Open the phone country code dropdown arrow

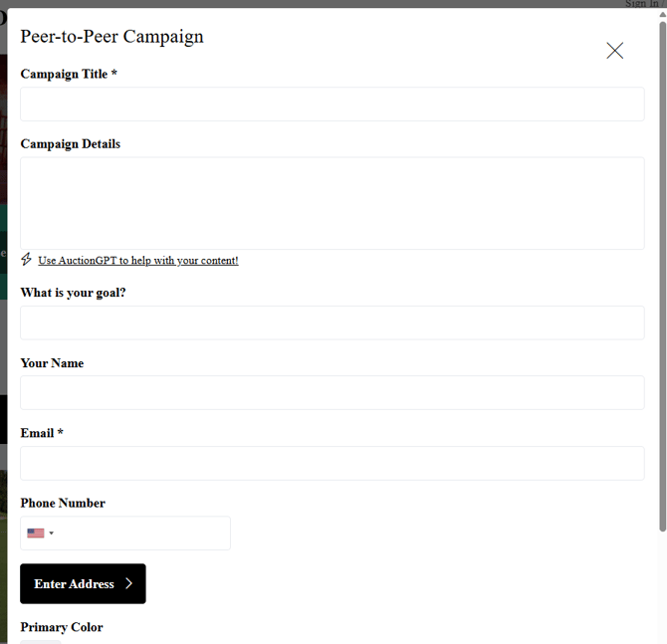(52, 534)
